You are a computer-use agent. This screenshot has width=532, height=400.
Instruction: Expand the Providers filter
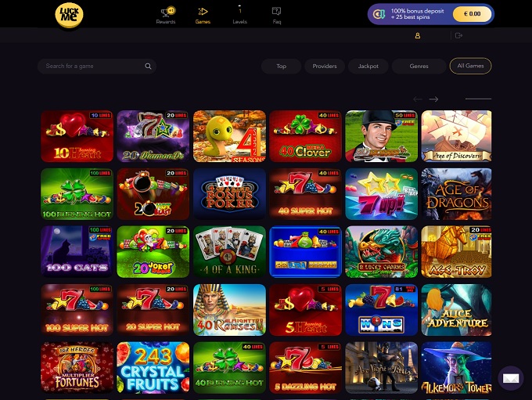click(325, 67)
